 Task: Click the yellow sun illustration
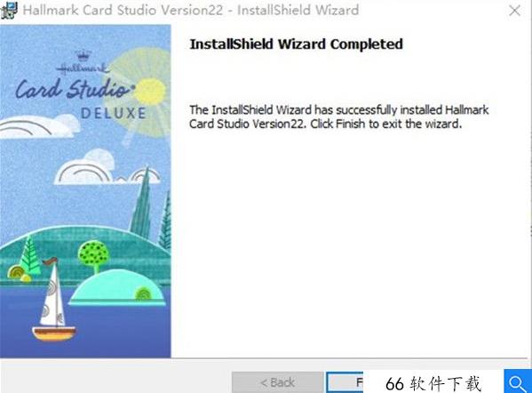click(150, 91)
